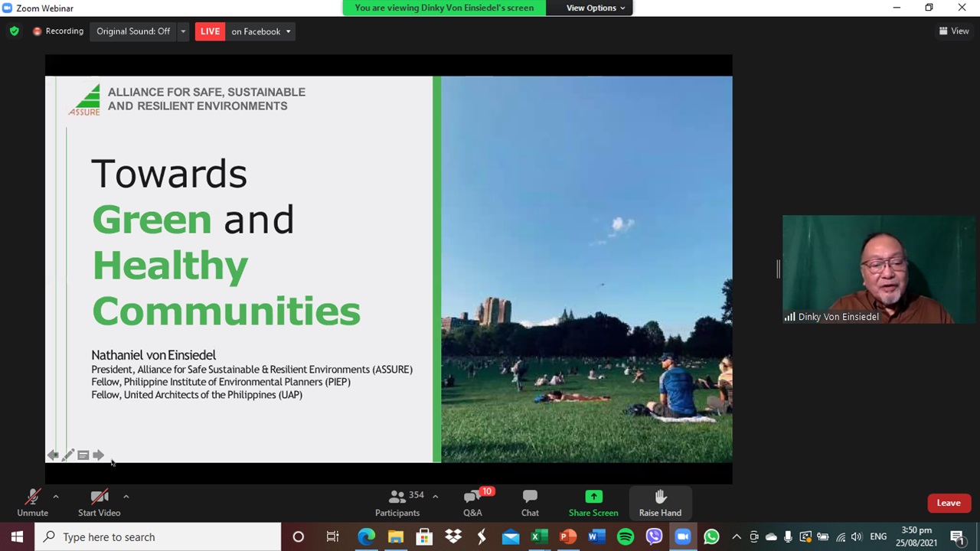Unmute the microphone
The width and height of the screenshot is (980, 551).
tap(32, 503)
